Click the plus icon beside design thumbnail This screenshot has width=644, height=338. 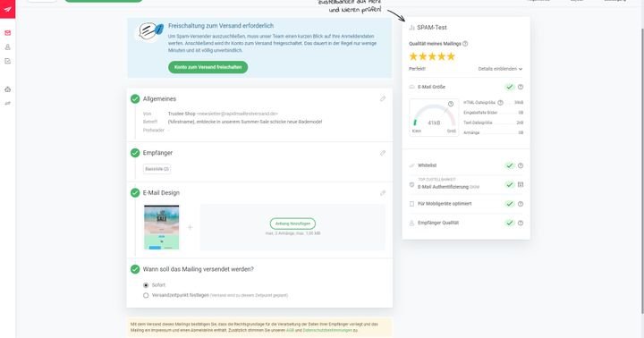(190, 227)
